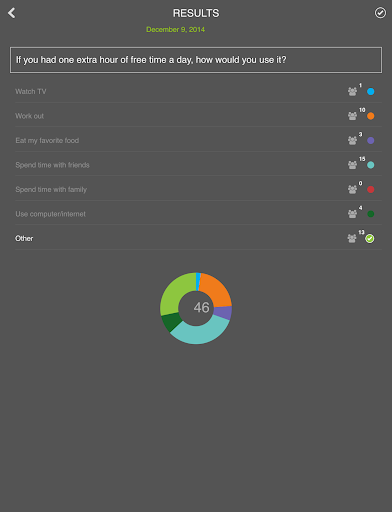The width and height of the screenshot is (392, 512).
Task: Click the teal segment of the donut chart
Action: point(200,332)
